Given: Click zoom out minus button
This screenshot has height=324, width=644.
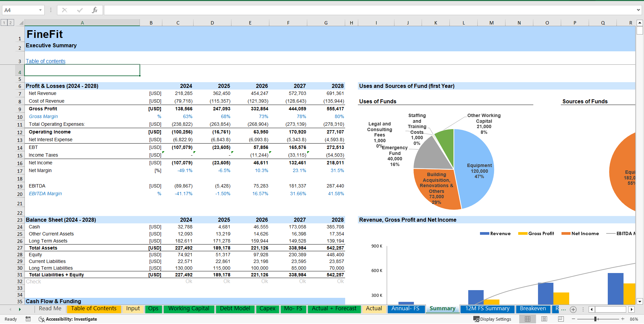Looking at the screenshot, I should 573,319.
